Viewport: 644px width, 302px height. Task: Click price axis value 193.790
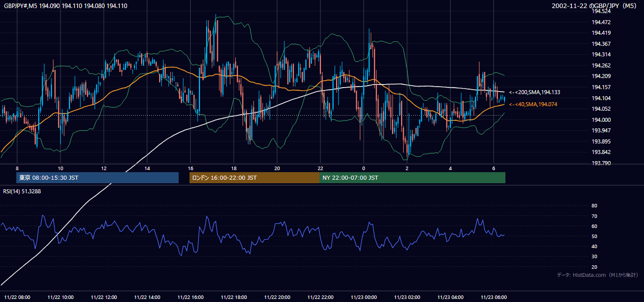pos(601,163)
